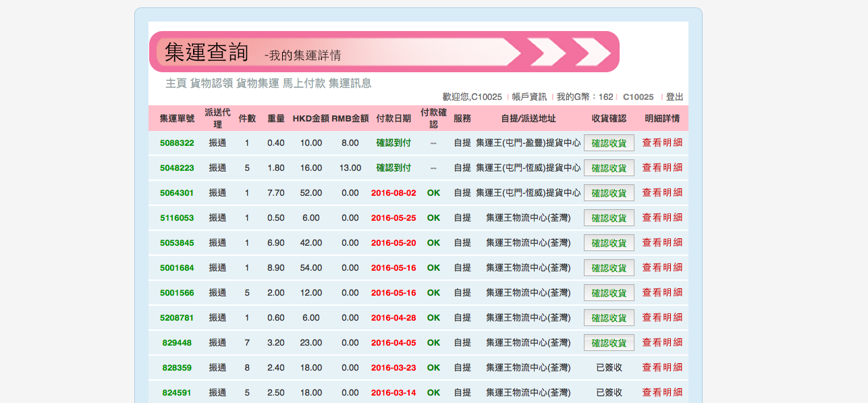Viewport: 868px width, 403px height.
Task: View 查看明細 details for order 824591
Action: 662,392
